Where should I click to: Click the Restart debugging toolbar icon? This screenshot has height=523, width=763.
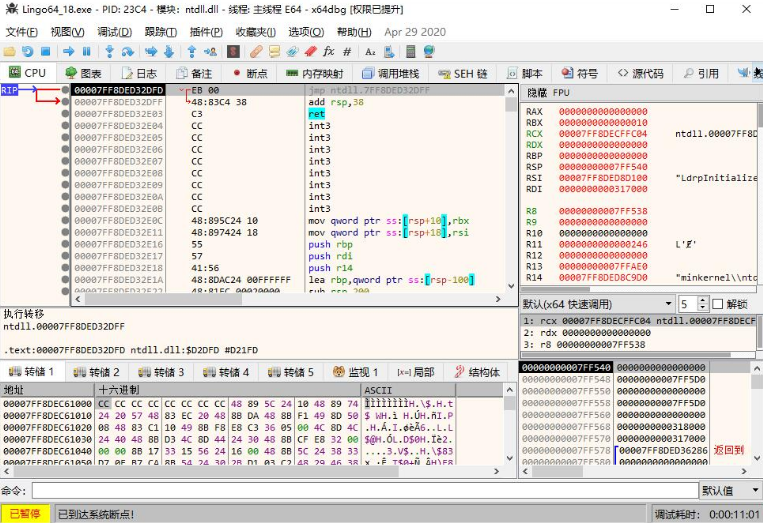pyautogui.click(x=28, y=51)
